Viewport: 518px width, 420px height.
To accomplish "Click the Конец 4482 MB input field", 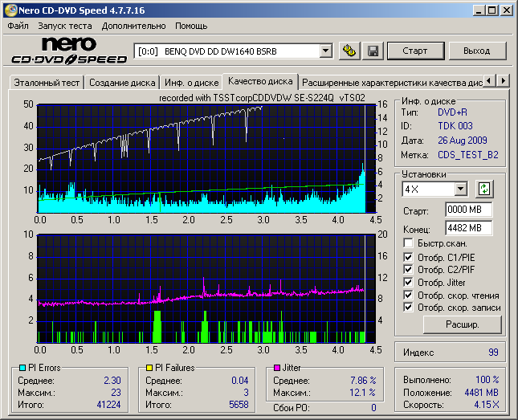I will pos(468,227).
